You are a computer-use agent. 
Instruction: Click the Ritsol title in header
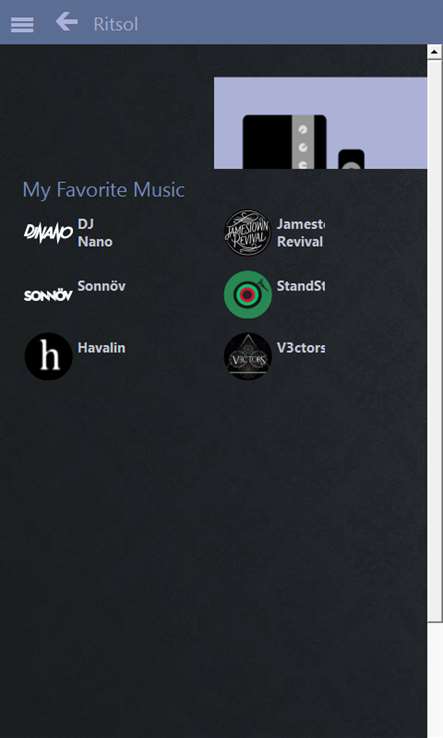click(116, 24)
